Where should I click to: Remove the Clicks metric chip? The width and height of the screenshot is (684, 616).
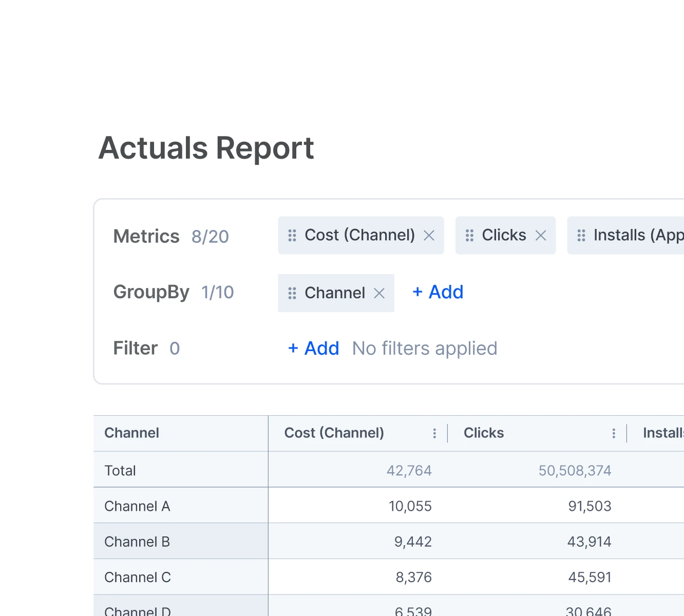(540, 236)
